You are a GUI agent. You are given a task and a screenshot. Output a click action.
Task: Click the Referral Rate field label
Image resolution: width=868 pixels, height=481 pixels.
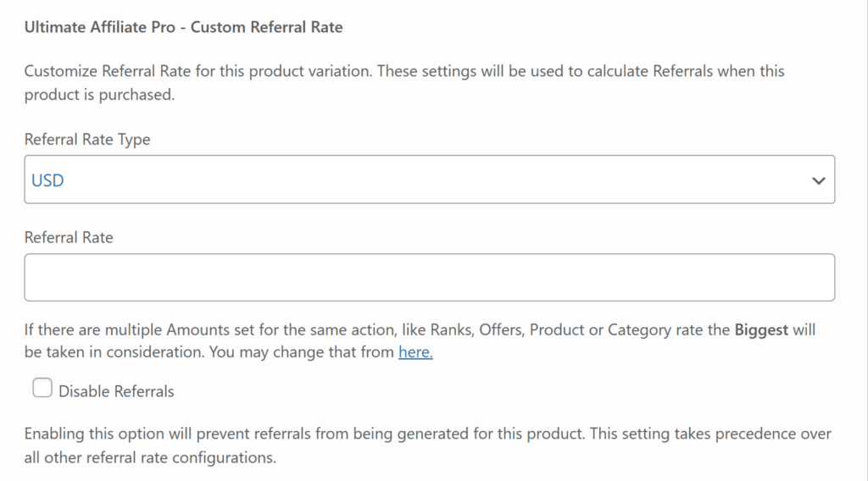(x=69, y=238)
